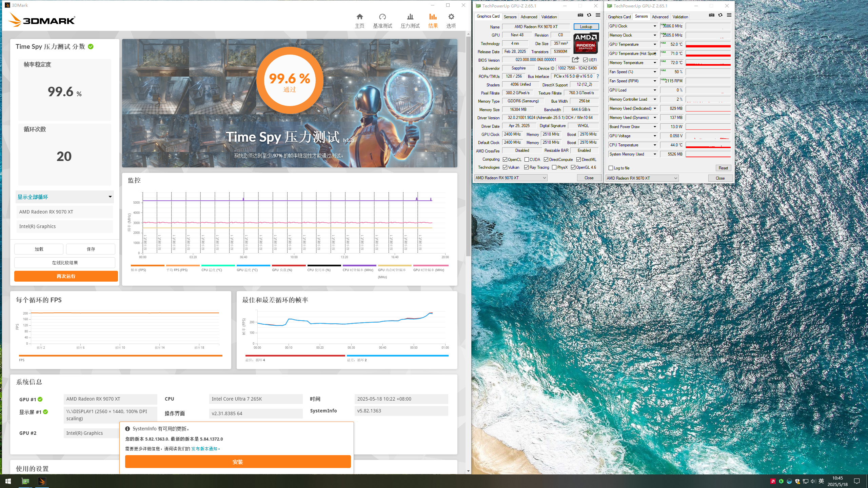Toggle the 帧率 (FPS) orange legend swatch

147,266
